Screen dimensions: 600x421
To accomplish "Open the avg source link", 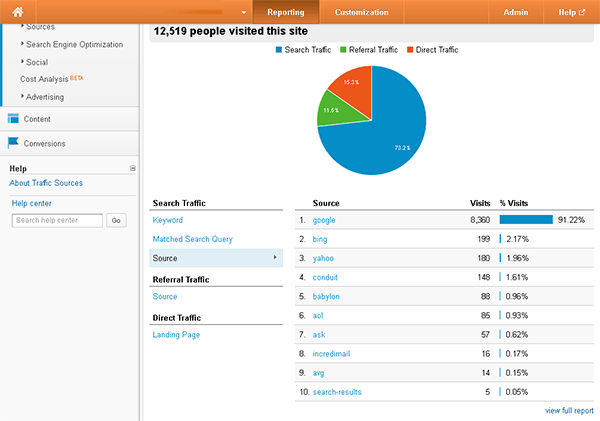I will pos(318,373).
